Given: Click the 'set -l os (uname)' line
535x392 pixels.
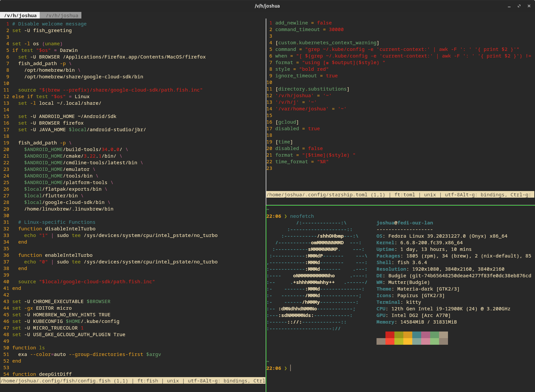Looking at the screenshot, I should pyautogui.click(x=37, y=44).
